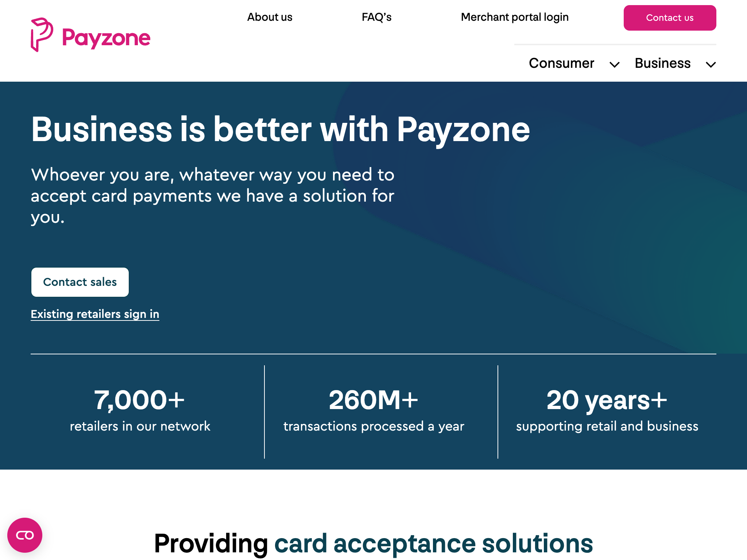This screenshot has height=560, width=747.
Task: Go to the FAQ's page
Action: tap(376, 17)
